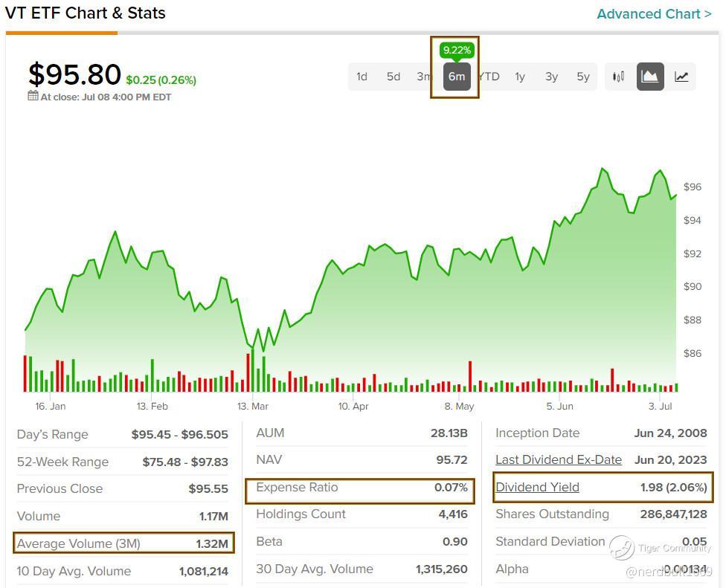The height and width of the screenshot is (588, 726).
Task: Click the $0.25 (0.26%) change value
Action: [x=161, y=80]
